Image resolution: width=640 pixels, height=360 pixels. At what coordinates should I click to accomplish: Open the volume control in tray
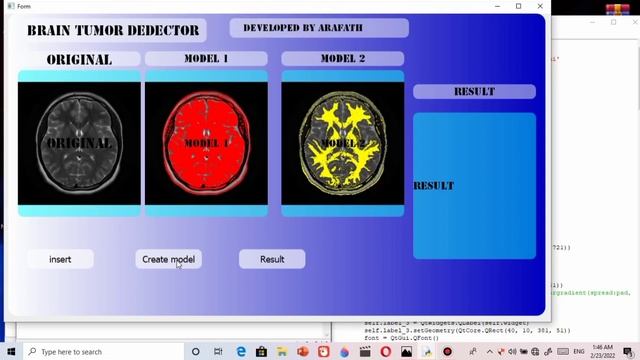tap(512, 351)
